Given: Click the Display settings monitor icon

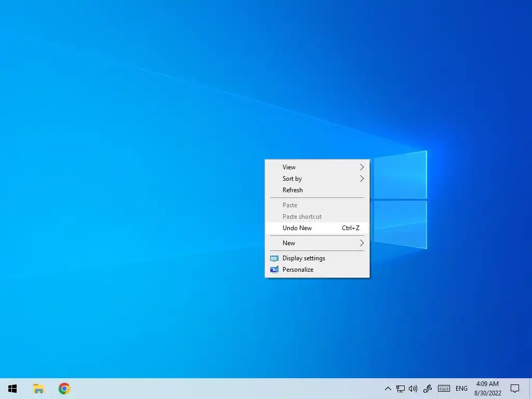Looking at the screenshot, I should (x=274, y=259).
